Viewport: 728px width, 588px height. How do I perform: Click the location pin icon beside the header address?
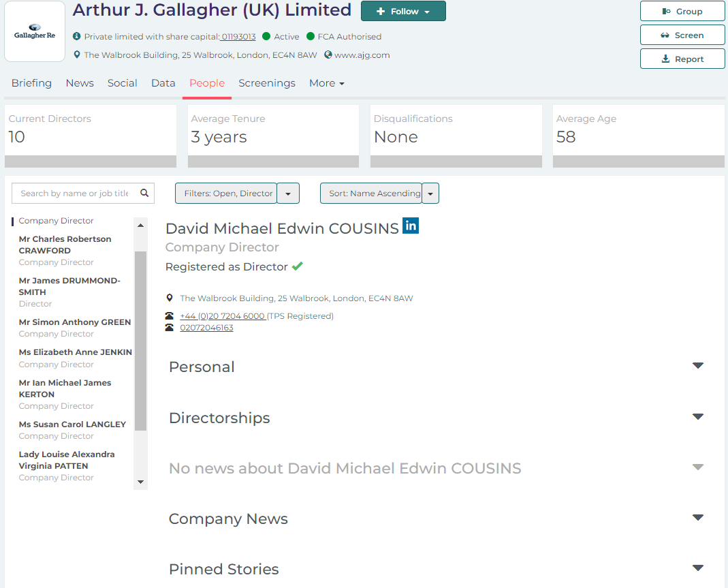click(77, 55)
